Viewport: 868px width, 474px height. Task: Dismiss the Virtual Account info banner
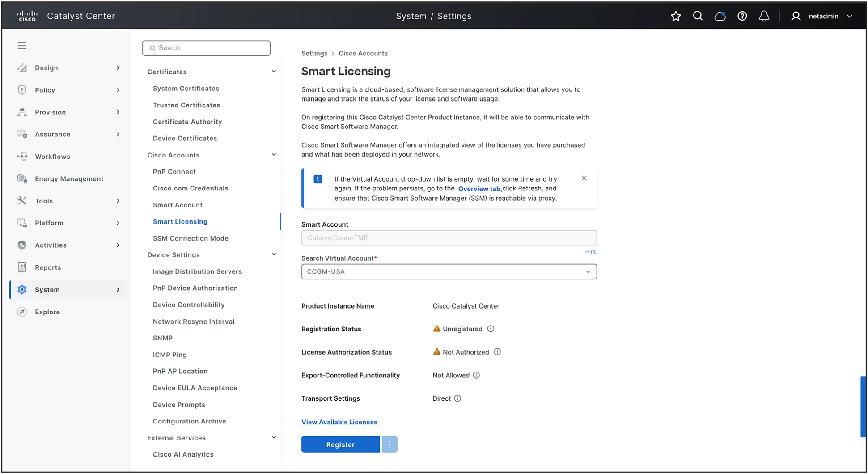point(584,178)
